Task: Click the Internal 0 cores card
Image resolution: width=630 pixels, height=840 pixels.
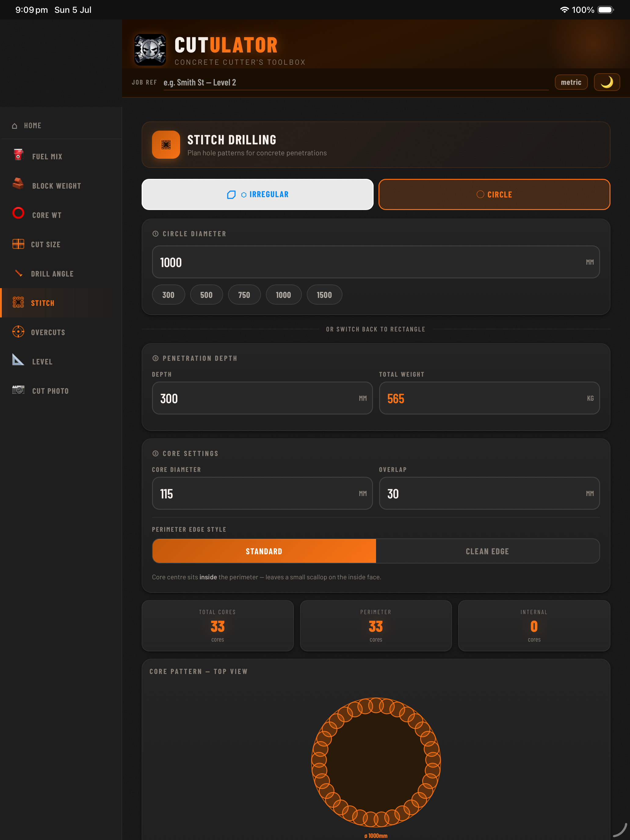Action: click(x=534, y=625)
